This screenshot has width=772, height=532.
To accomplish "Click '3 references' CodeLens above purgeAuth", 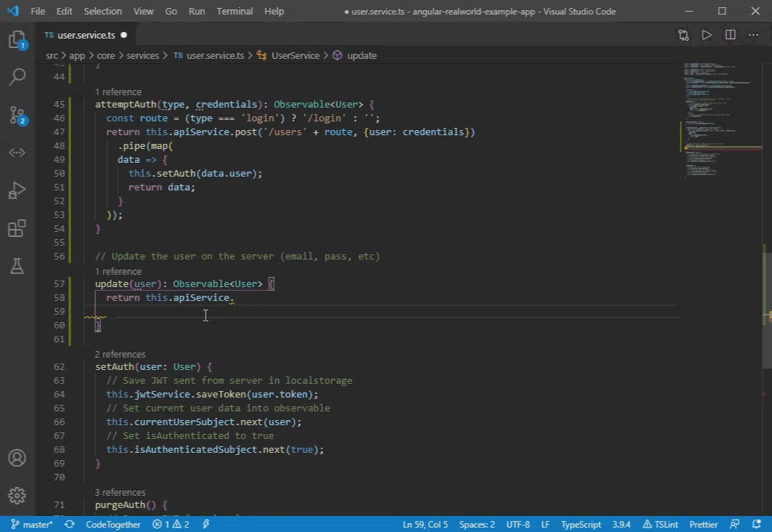I will click(120, 493).
